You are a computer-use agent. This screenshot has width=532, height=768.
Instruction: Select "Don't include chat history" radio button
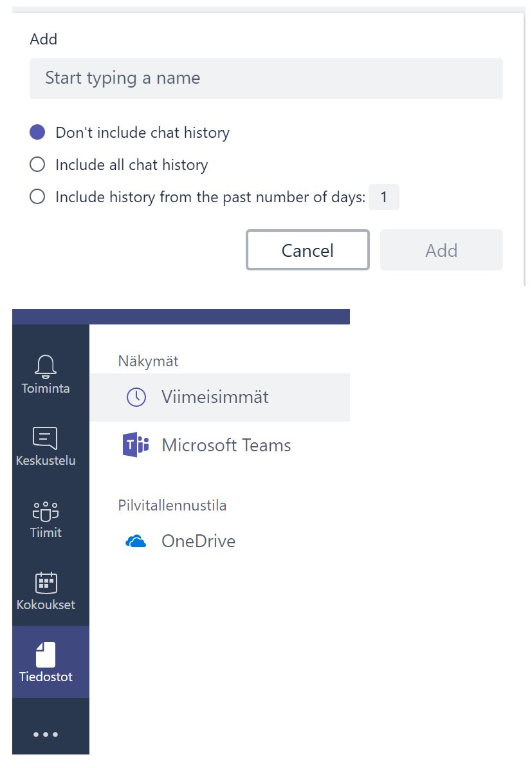[x=37, y=133]
